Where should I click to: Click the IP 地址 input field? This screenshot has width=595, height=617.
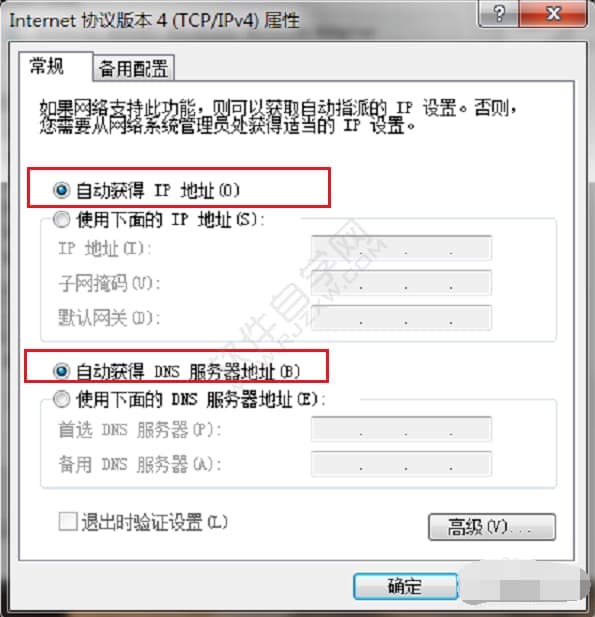pos(401,248)
